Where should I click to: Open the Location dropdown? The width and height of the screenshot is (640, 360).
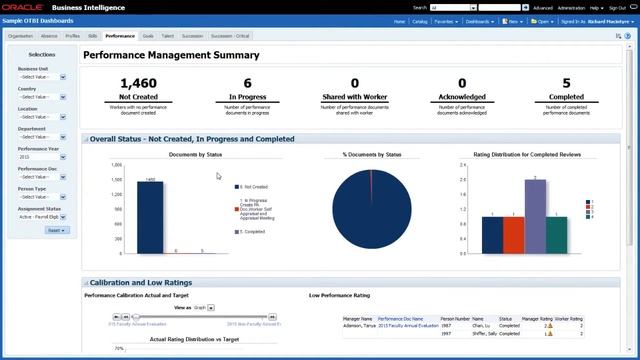[63, 117]
